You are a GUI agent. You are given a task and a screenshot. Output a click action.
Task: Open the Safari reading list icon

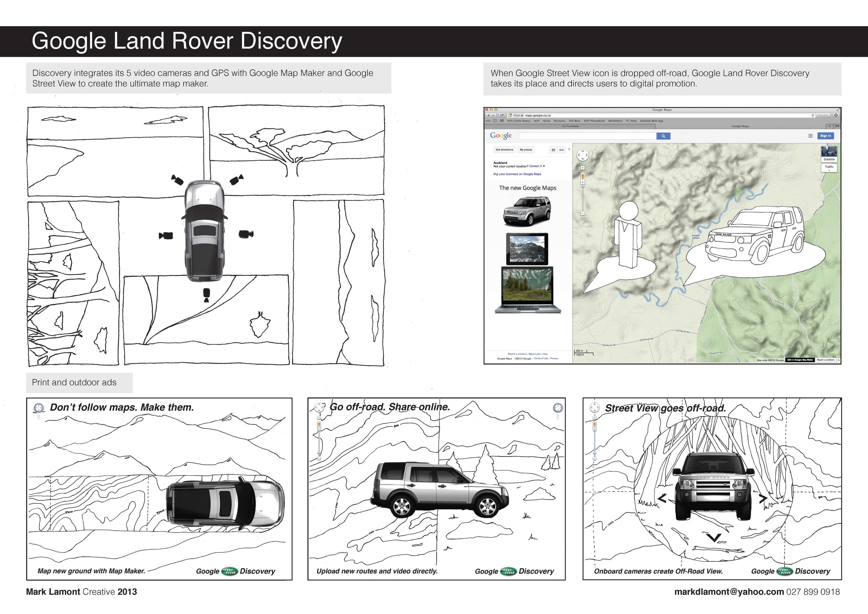pyautogui.click(x=488, y=121)
